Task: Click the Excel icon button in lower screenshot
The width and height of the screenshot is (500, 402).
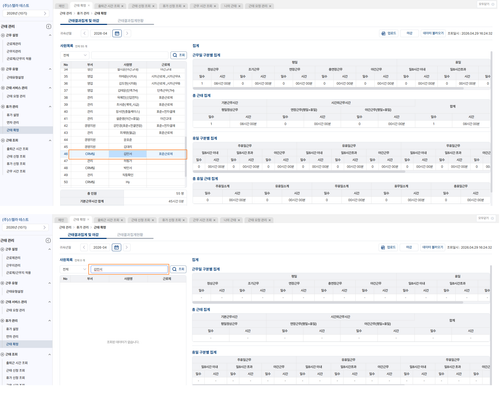Action: [x=388, y=247]
